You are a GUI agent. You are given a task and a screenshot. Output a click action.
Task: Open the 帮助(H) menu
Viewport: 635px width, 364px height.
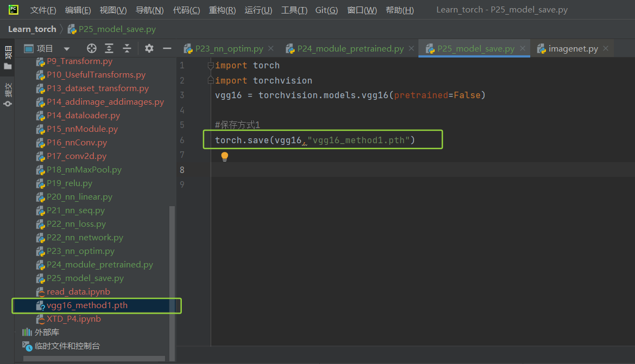click(x=399, y=10)
